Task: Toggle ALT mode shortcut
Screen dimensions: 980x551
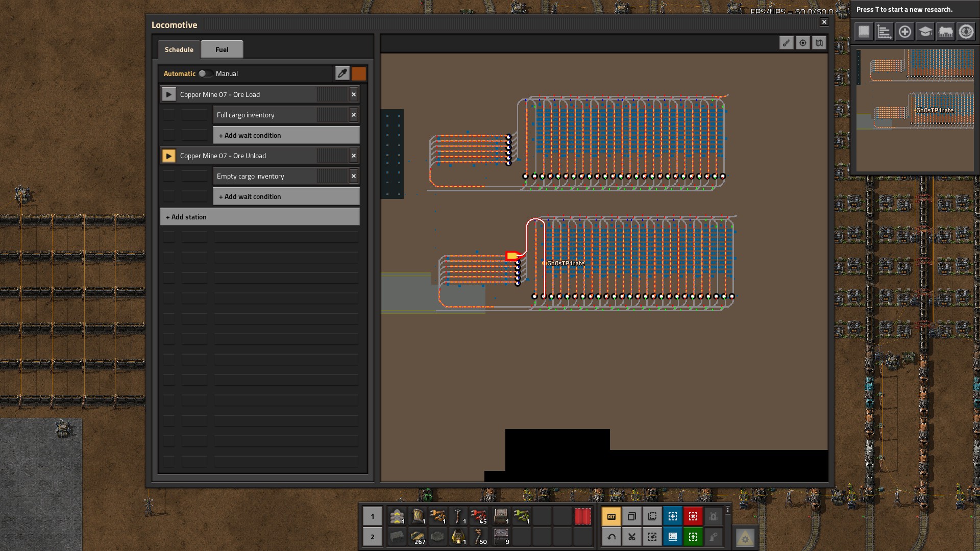Action: [611, 516]
